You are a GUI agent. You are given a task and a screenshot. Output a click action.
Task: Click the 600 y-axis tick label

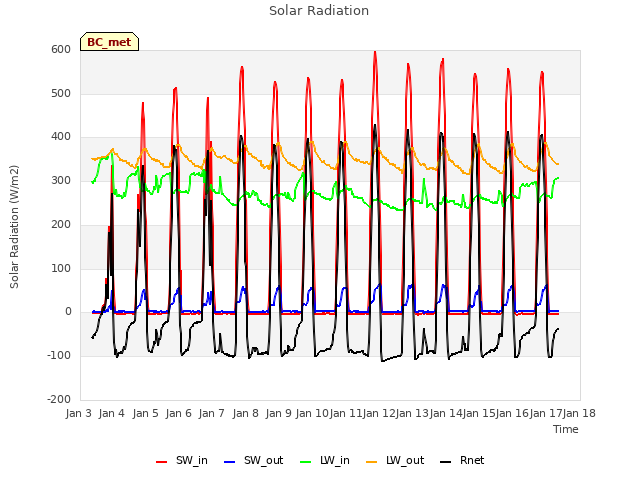click(61, 50)
